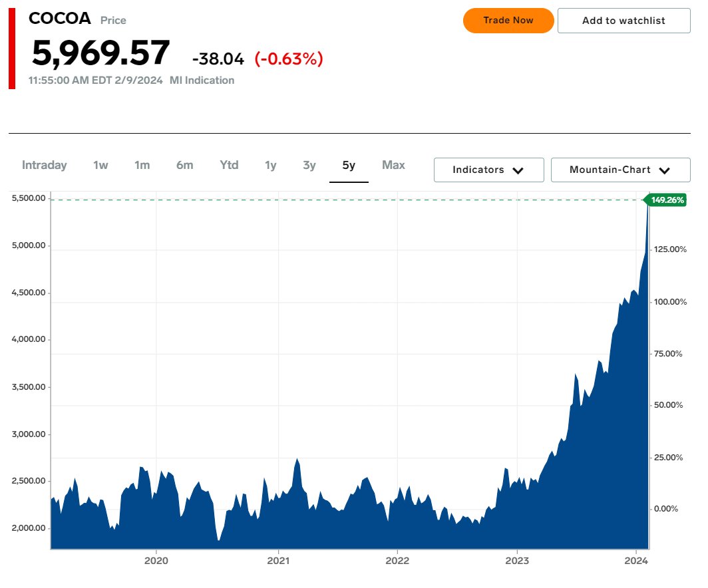The height and width of the screenshot is (588, 708).
Task: Click the 5,000.00 price axis label
Action: tap(29, 245)
